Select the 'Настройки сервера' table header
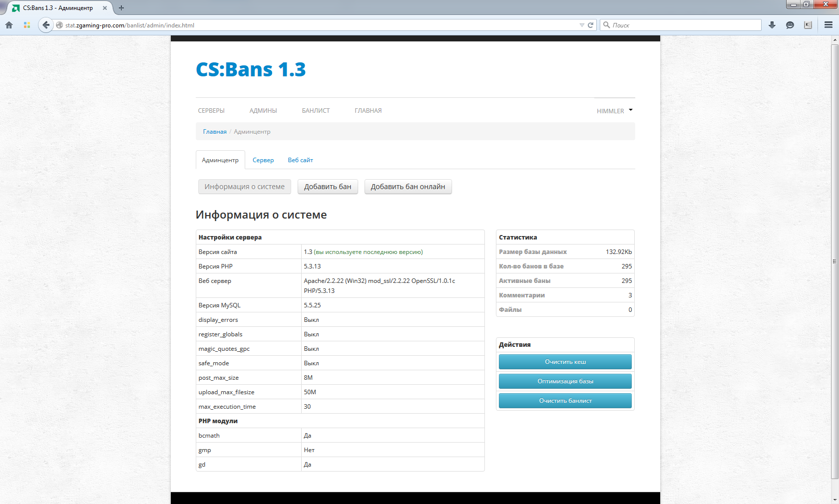 (230, 238)
